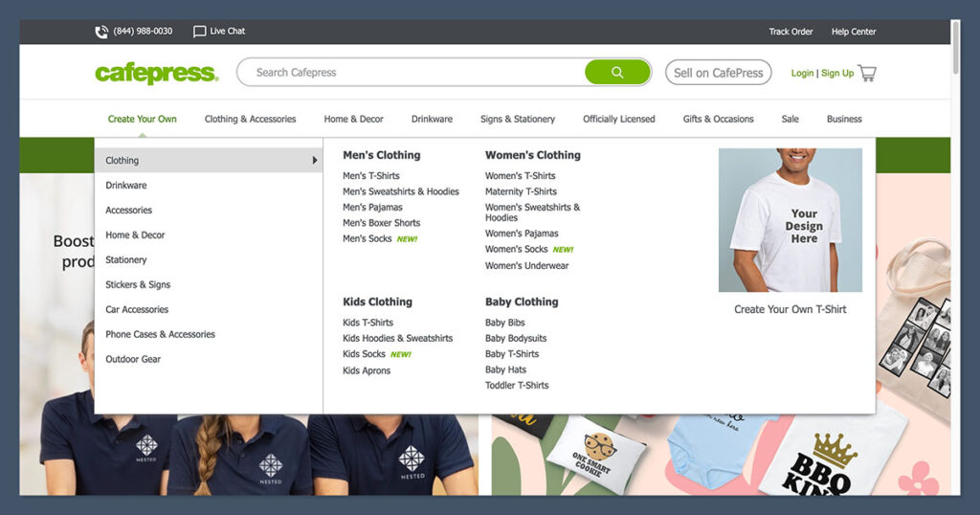Image resolution: width=980 pixels, height=515 pixels.
Task: Click the CafePress logo
Action: 157,73
